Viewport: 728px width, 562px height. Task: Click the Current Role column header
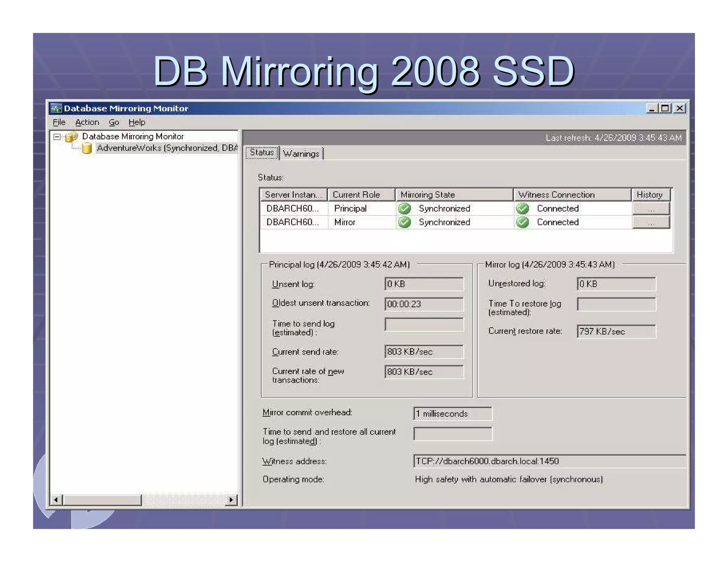362,195
